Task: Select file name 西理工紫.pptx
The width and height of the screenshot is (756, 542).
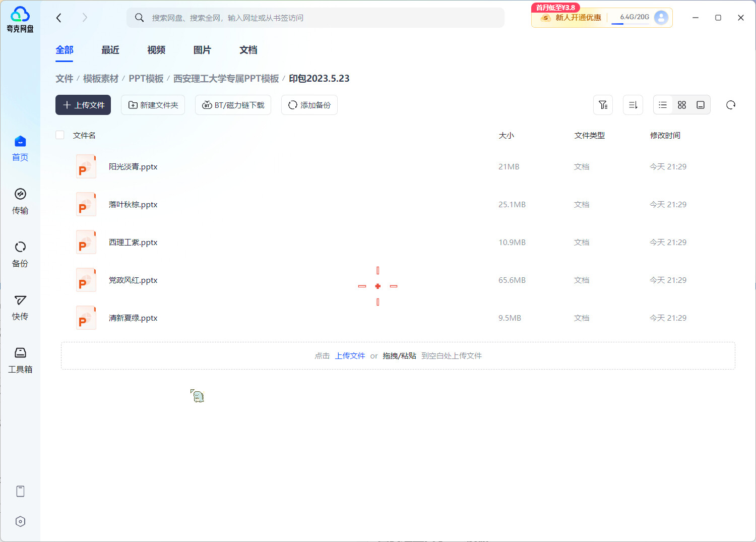Action: point(133,242)
